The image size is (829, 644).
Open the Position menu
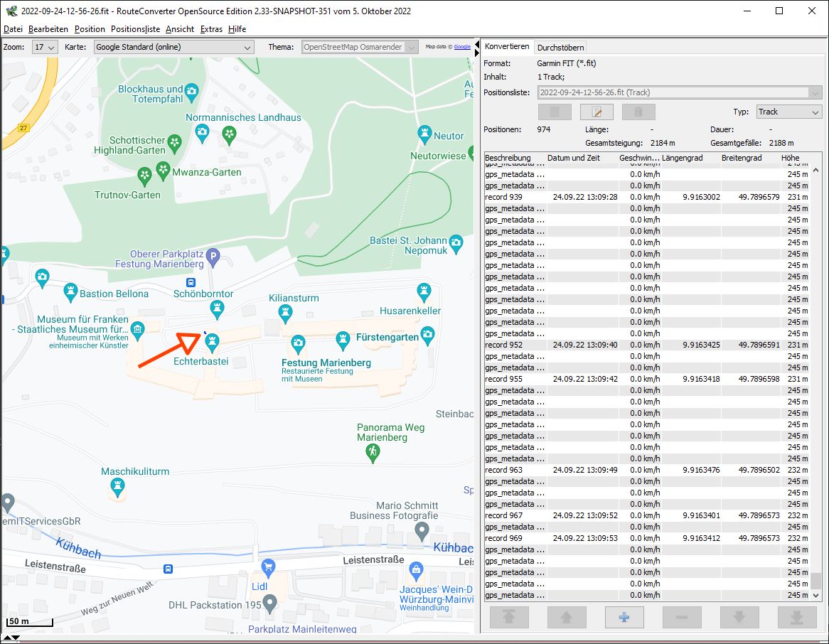(x=90, y=29)
